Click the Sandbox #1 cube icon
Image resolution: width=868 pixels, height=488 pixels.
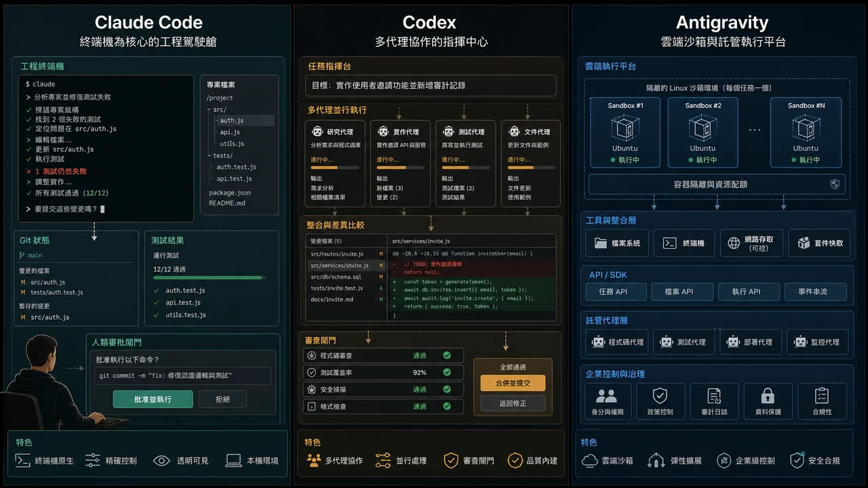(625, 127)
